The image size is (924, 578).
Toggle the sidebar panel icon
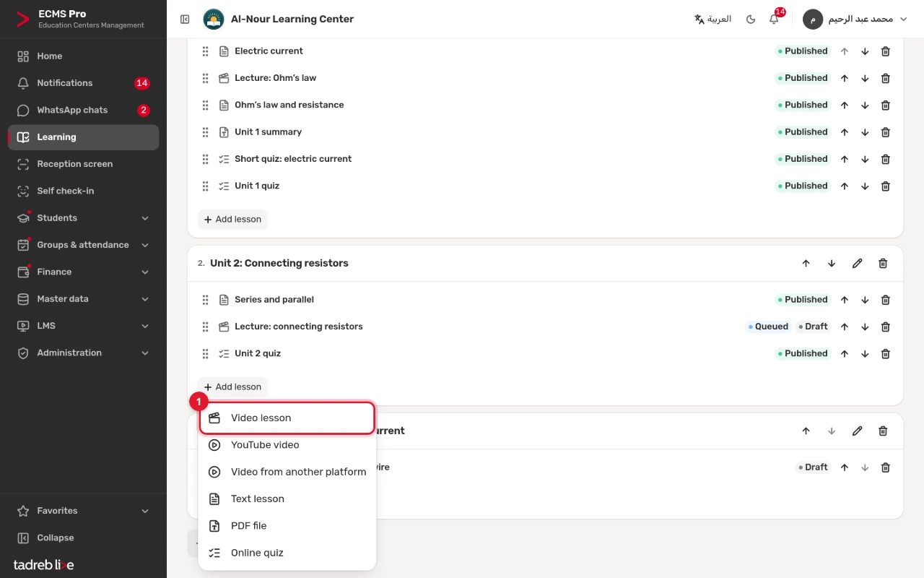click(185, 20)
